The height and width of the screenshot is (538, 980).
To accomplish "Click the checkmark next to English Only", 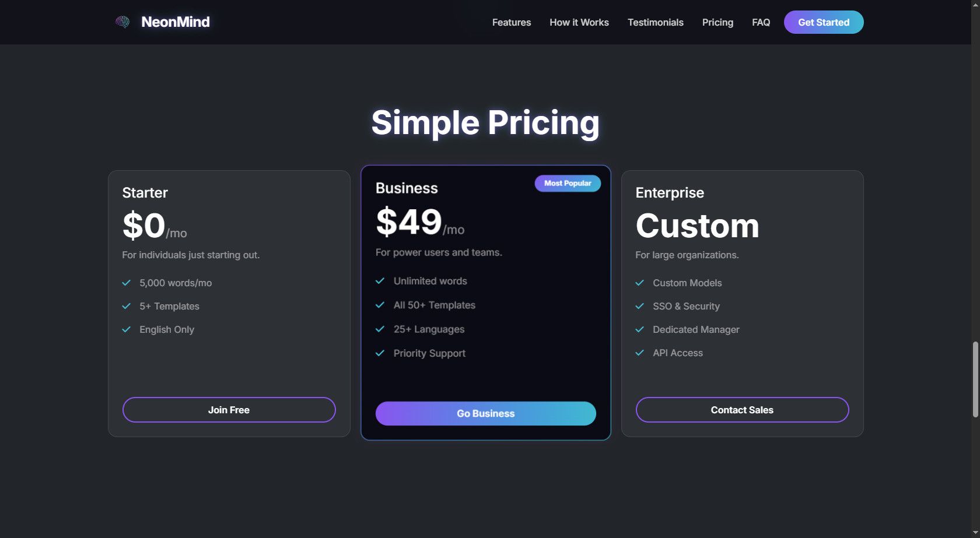I will tap(126, 329).
